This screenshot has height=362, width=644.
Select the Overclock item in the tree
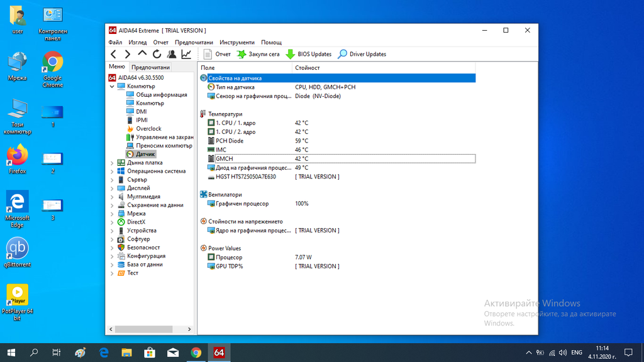pos(148,129)
